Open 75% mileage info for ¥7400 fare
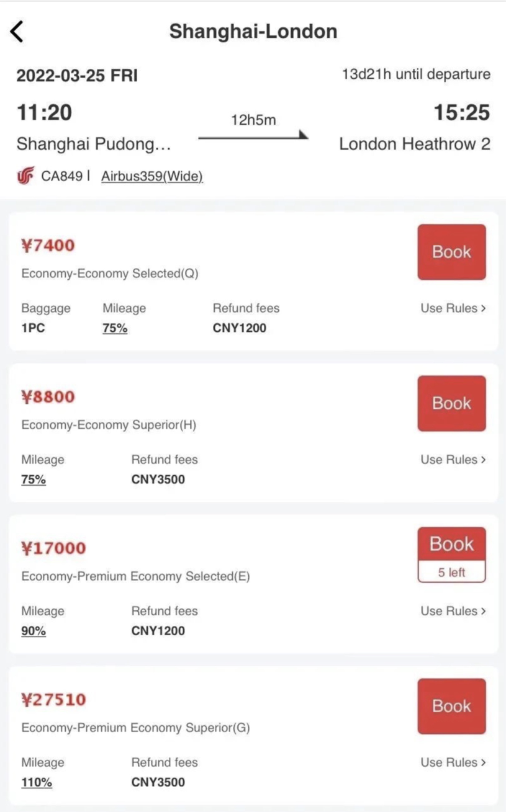Viewport: 506px width, 812px height. coord(115,328)
